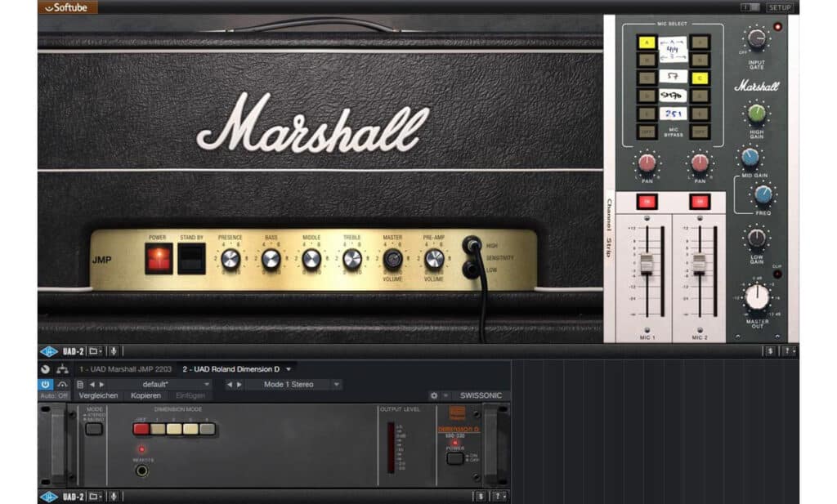Click the Mic 2 PAN knob

(700, 163)
